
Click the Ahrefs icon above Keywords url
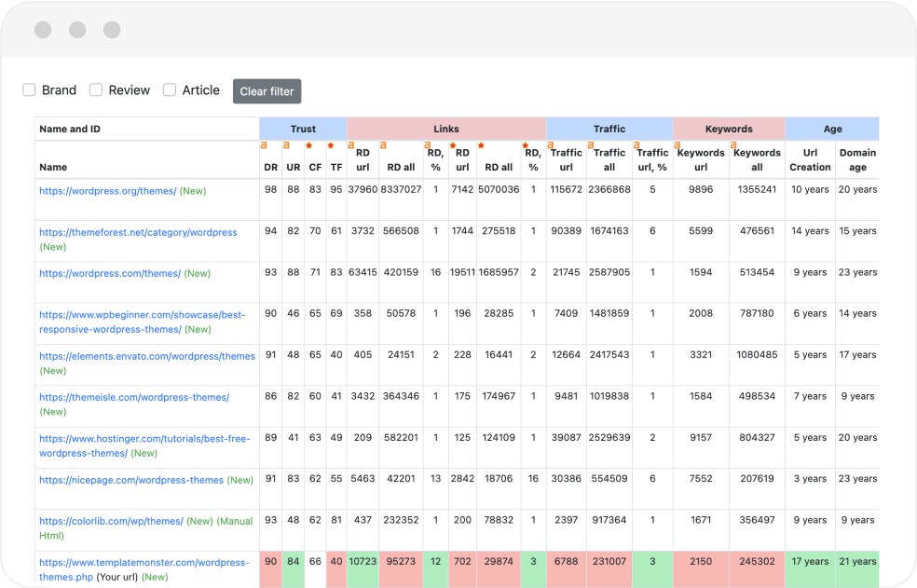pyautogui.click(x=677, y=145)
